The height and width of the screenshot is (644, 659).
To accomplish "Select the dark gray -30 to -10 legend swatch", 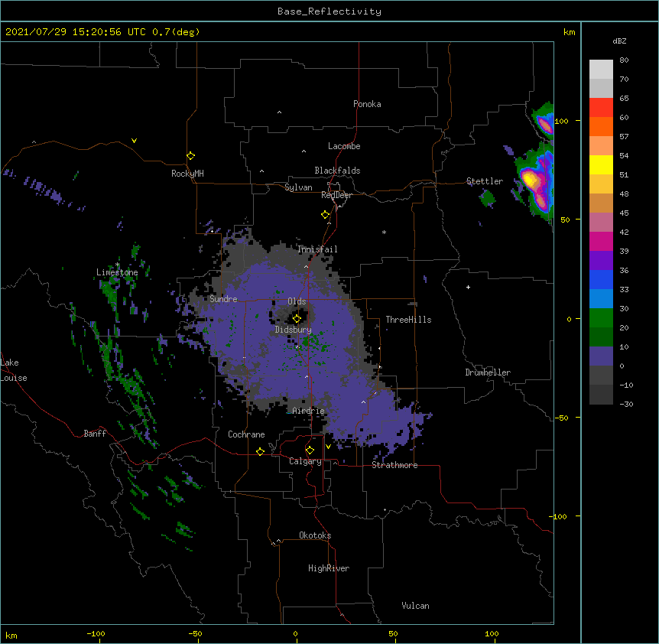I will 601,395.
